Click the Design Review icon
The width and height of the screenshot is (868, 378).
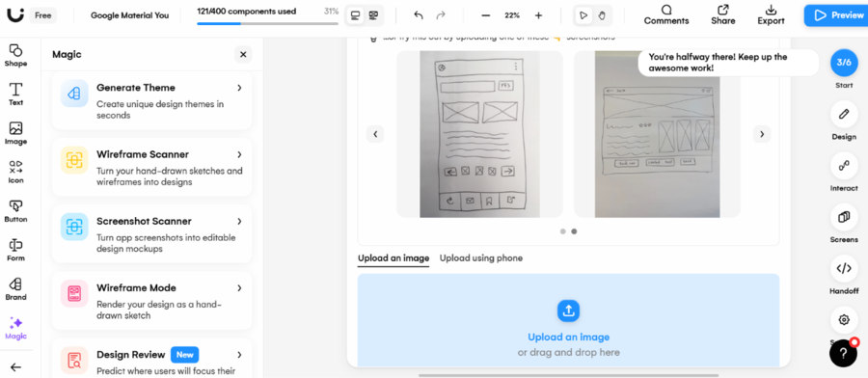[x=74, y=360]
